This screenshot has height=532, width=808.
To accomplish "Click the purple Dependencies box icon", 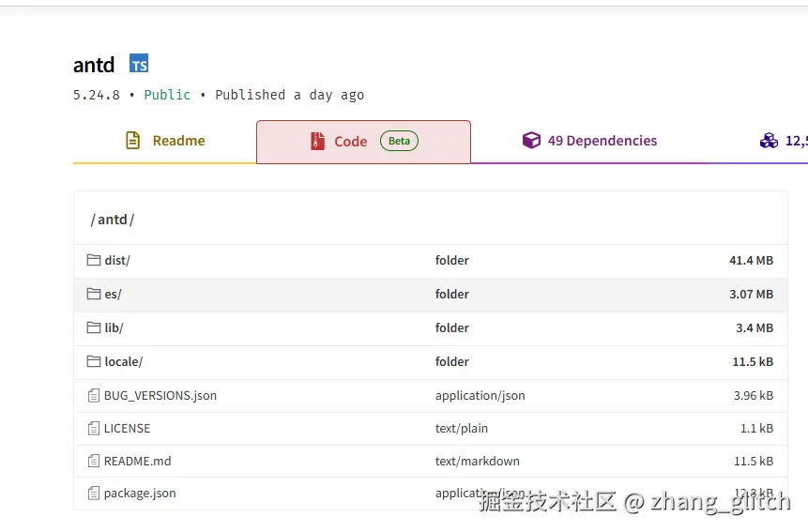I will click(531, 140).
